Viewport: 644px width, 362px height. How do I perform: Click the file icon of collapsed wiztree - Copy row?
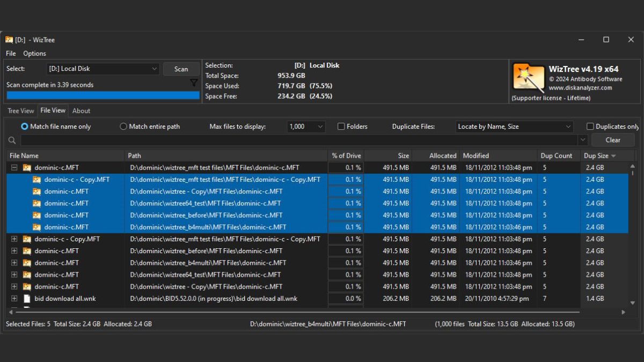click(x=27, y=286)
